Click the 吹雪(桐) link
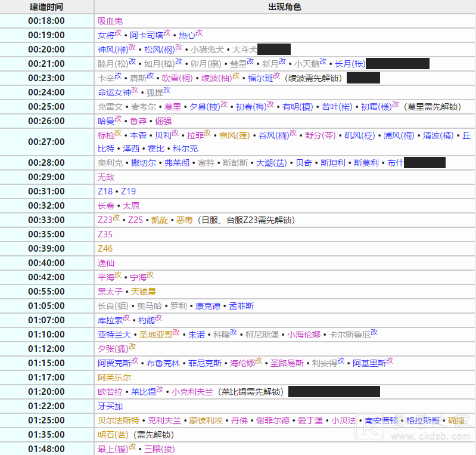The width and height of the screenshot is (476, 455). click(178, 78)
